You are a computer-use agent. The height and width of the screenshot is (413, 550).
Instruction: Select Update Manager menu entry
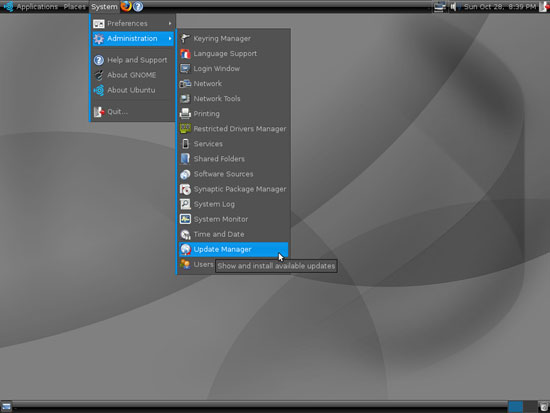(x=234, y=249)
